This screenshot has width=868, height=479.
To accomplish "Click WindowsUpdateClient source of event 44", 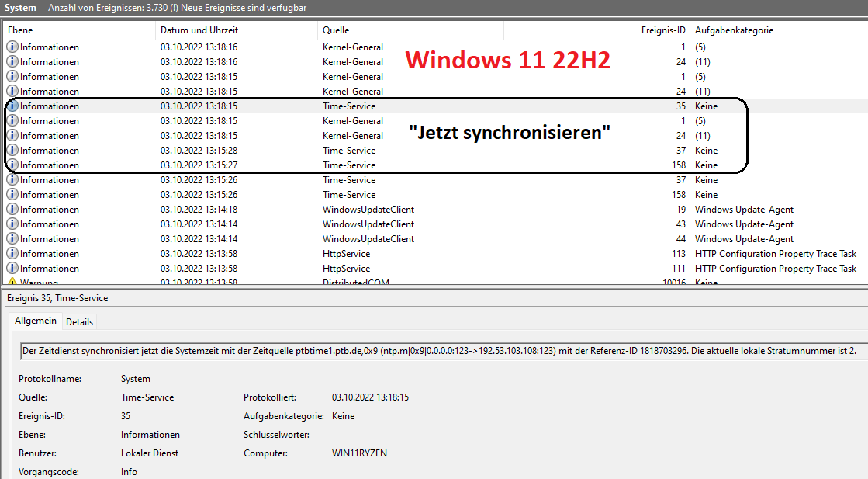I will point(368,238).
